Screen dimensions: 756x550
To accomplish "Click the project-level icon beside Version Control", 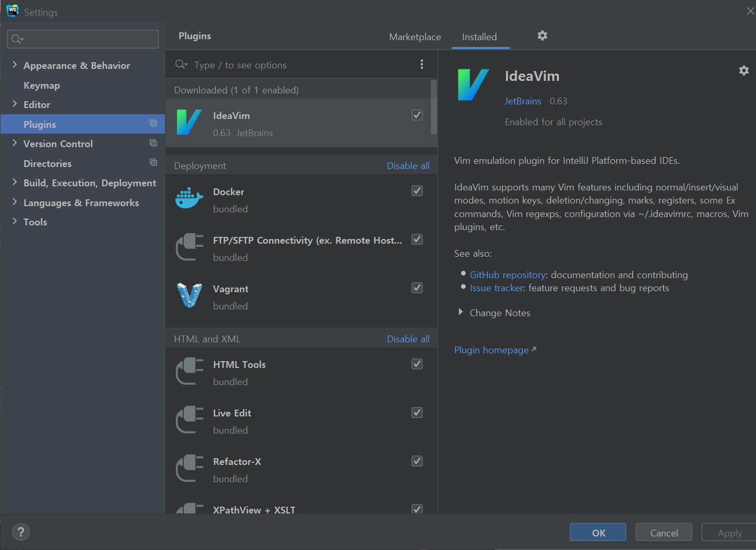I will tap(153, 143).
